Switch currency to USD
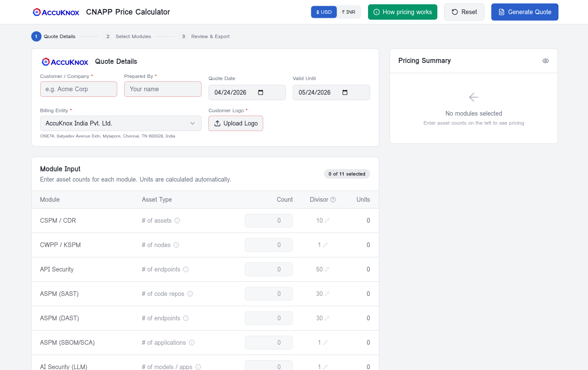This screenshot has width=588, height=370. point(324,12)
